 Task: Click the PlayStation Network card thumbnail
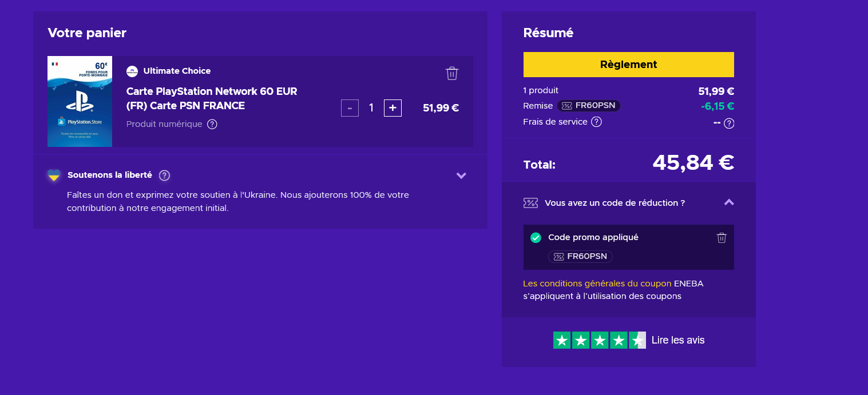pyautogui.click(x=80, y=101)
